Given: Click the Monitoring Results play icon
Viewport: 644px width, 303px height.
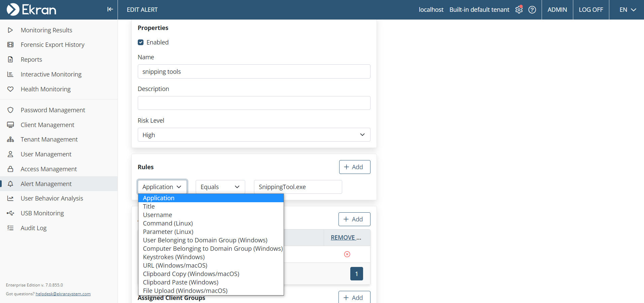Looking at the screenshot, I should pos(10,30).
